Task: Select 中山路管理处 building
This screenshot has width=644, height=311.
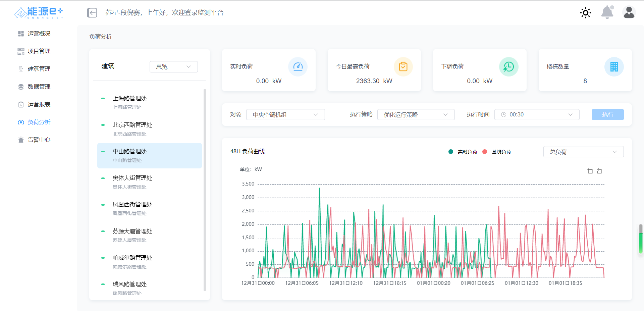Action: click(x=150, y=156)
